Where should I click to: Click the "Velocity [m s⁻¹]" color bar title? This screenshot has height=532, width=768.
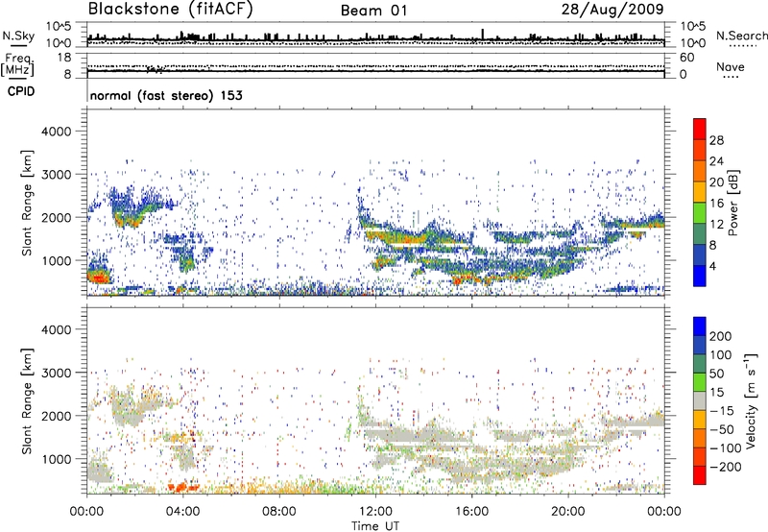(x=751, y=400)
